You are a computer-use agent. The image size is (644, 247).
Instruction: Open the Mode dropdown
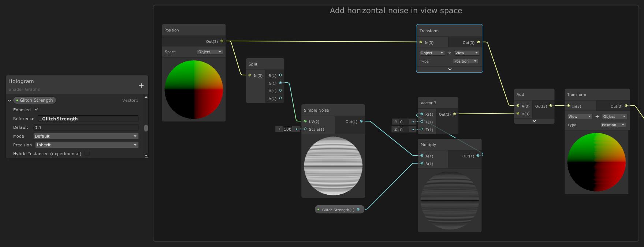[x=86, y=136]
